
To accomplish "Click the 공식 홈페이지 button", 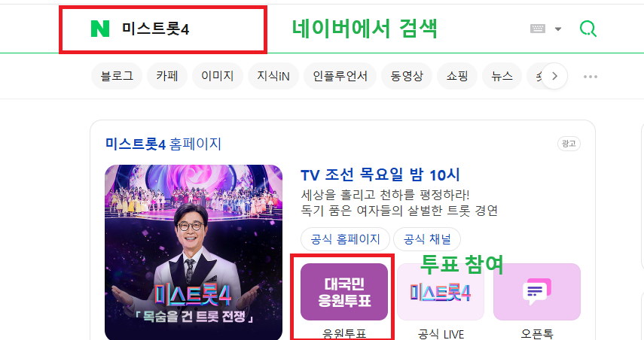I will (346, 239).
